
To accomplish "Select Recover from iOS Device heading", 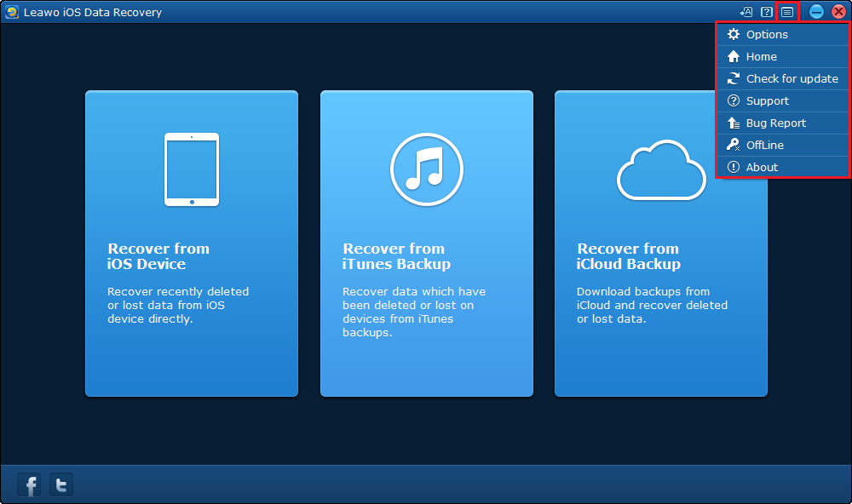I will (158, 256).
